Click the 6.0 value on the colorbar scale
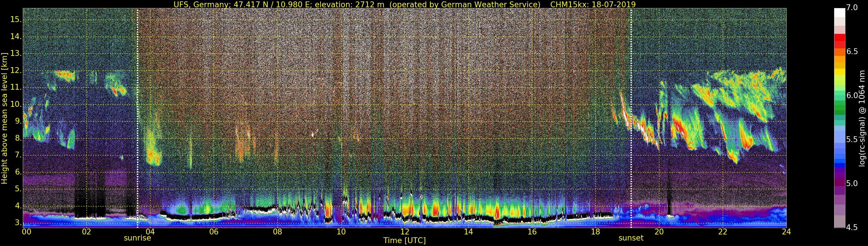The width and height of the screenshot is (868, 246). click(852, 96)
